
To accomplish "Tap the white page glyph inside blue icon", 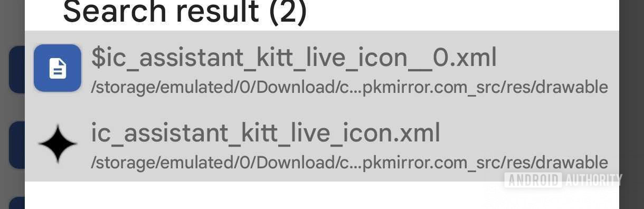I will click(x=58, y=69).
